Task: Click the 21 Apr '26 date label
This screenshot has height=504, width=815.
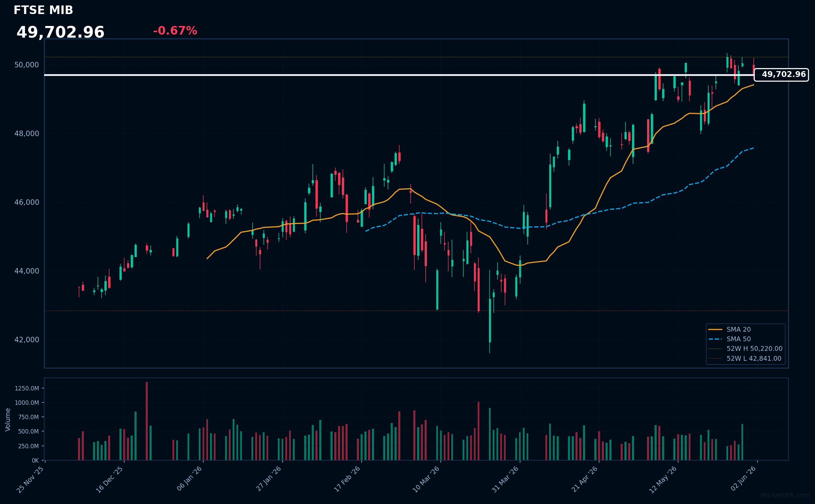Action: point(584,479)
